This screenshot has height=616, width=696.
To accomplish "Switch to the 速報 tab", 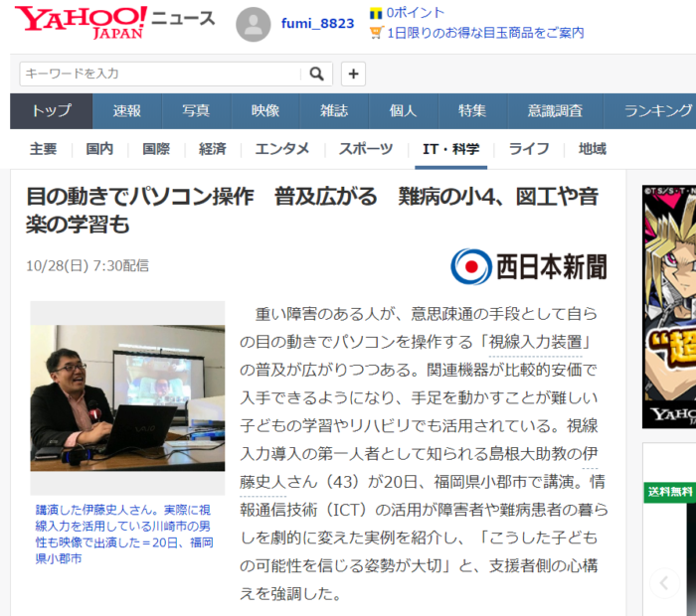I will (x=126, y=111).
